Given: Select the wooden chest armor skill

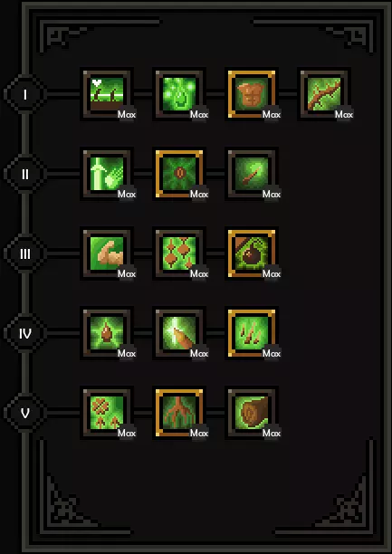Looking at the screenshot, I should [252, 94].
